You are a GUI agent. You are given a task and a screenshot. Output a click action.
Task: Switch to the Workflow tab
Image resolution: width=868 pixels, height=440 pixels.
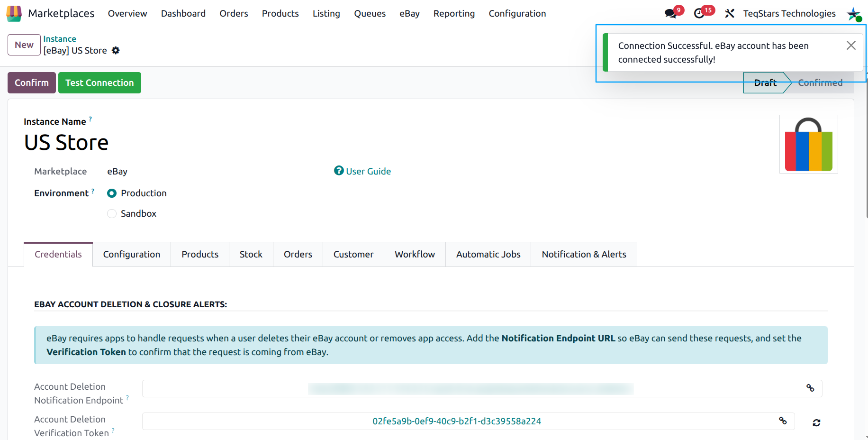tap(415, 254)
